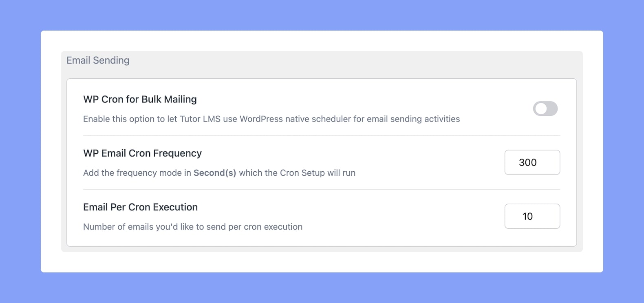The image size is (644, 303).
Task: Click the description starting Number of emails
Action: point(193,227)
